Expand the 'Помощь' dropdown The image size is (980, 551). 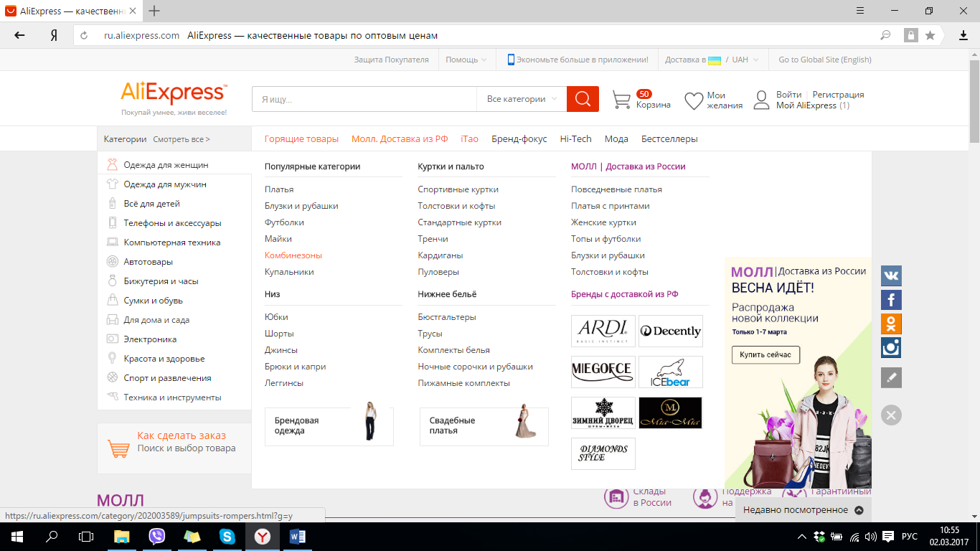click(x=466, y=60)
